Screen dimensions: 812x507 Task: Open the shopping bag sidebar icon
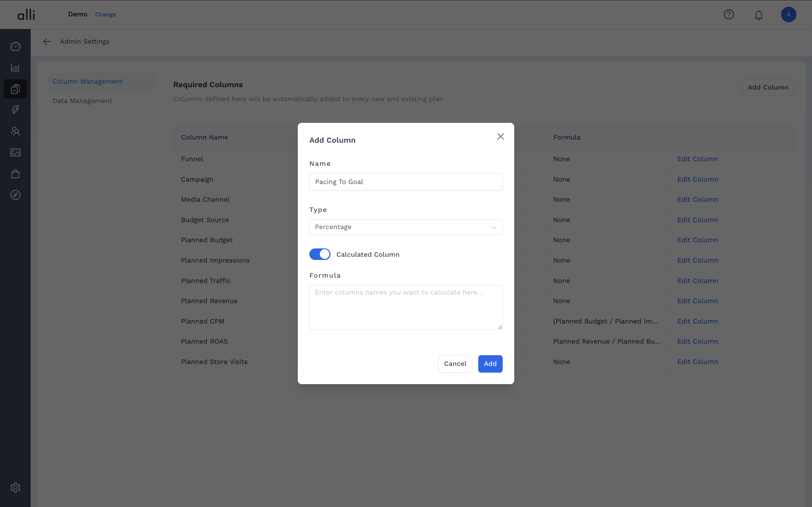[15, 174]
